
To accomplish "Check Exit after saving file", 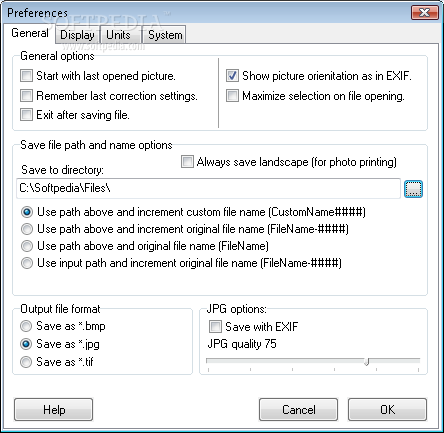I will tap(26, 115).
